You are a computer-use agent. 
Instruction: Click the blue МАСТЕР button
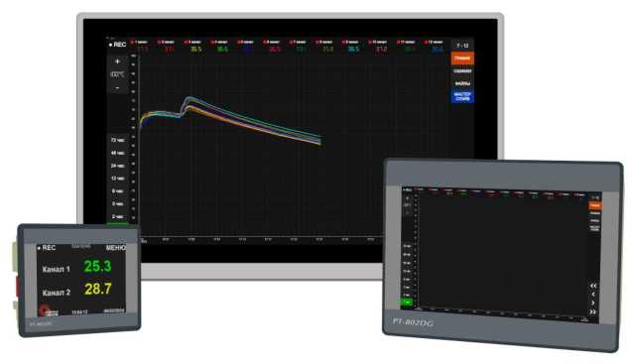pos(462,96)
